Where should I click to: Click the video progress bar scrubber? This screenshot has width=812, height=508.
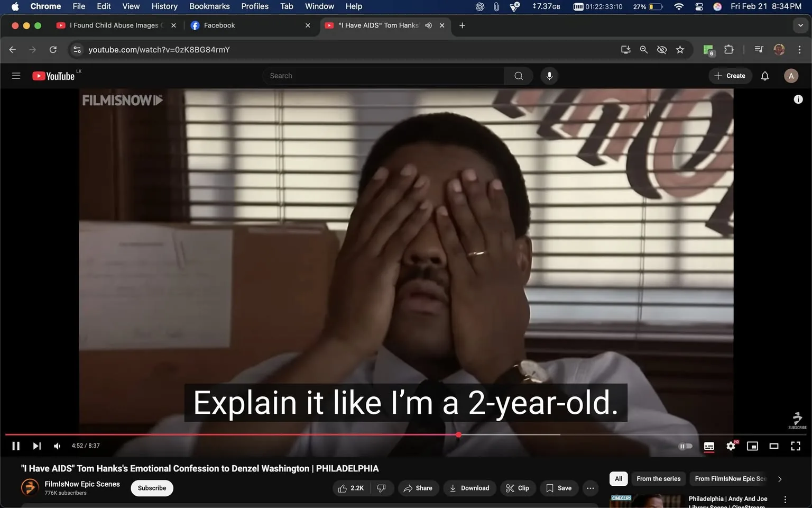(458, 434)
